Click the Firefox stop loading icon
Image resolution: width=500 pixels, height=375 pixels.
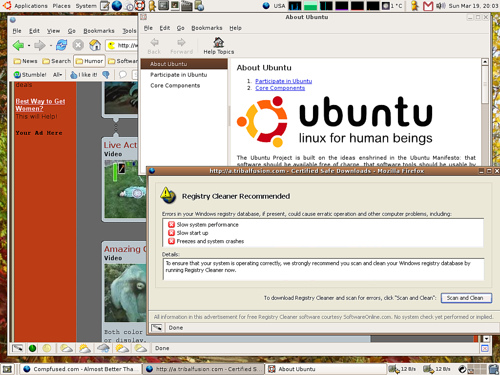click(78, 45)
